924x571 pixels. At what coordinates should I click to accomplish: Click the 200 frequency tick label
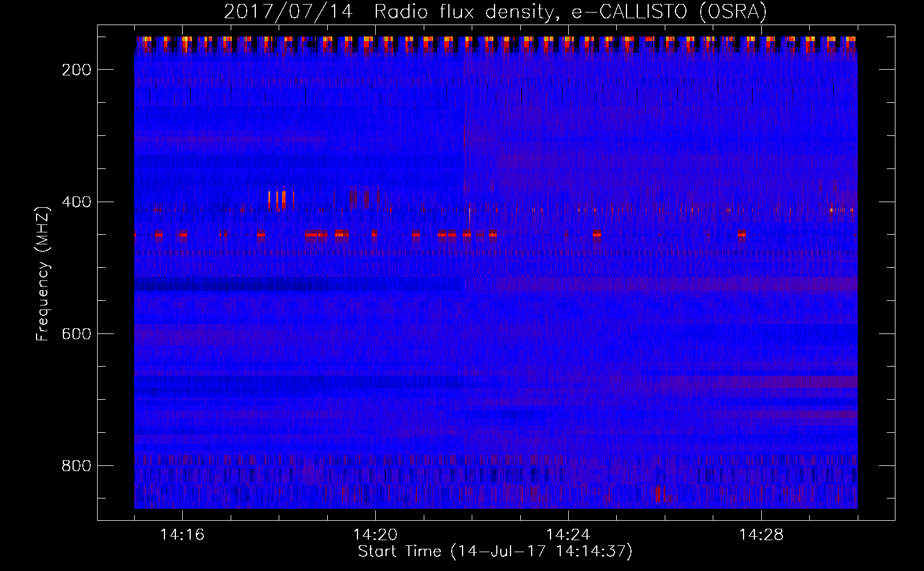point(77,70)
